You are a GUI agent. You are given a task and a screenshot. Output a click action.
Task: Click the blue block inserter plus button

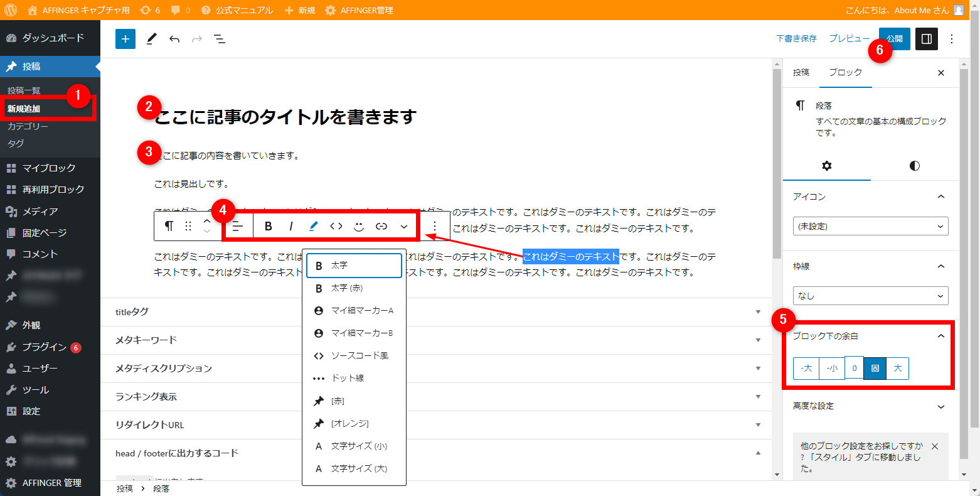(x=125, y=39)
